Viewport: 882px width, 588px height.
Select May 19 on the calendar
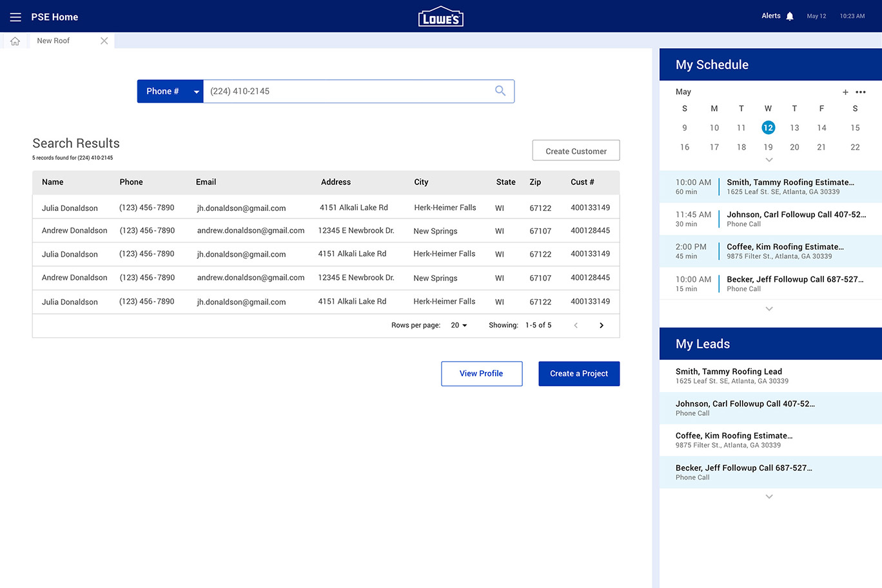click(x=768, y=147)
